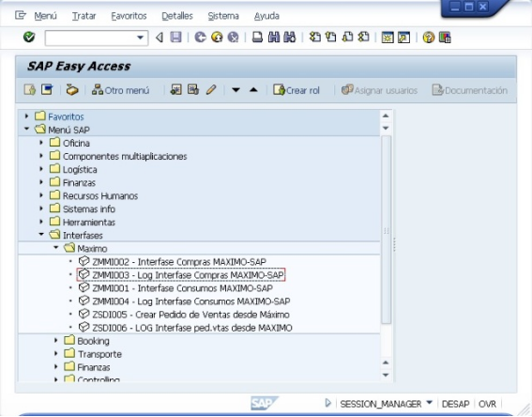
Task: Collapse the Menú SAP node
Action: 27,129
